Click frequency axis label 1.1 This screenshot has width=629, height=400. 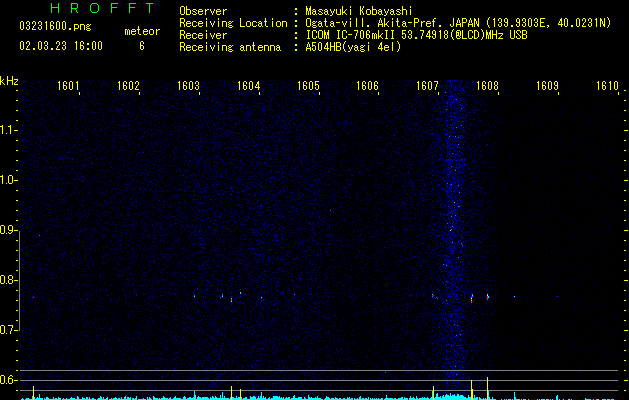[8, 130]
